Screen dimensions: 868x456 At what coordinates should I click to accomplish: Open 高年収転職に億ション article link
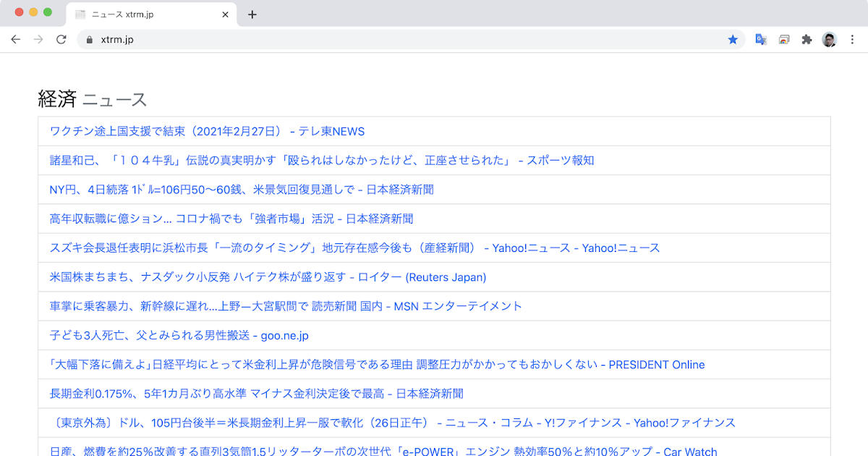pos(231,219)
